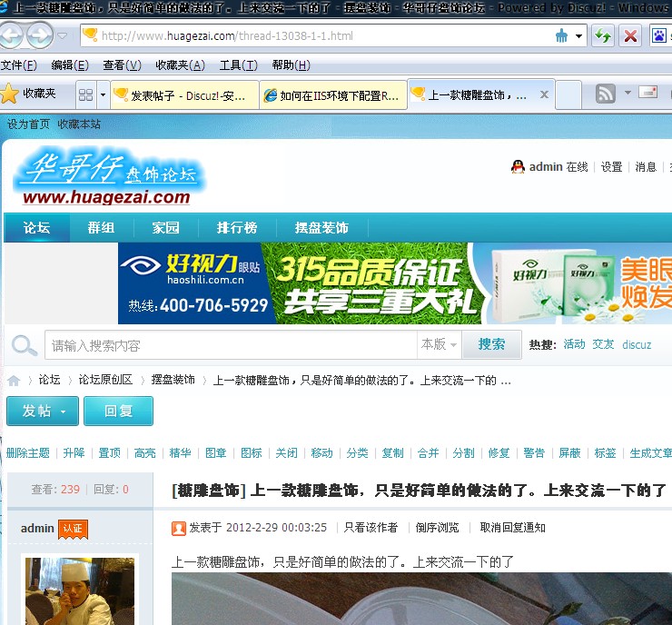Click the 屏蔽 moderation link
Screen dimensions: 672x625
click(569, 453)
